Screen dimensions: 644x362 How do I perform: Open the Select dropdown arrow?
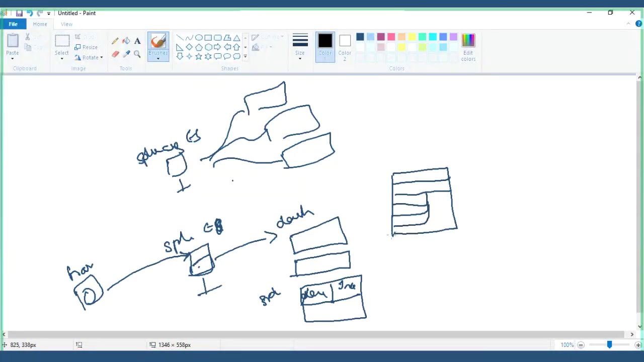(62, 58)
